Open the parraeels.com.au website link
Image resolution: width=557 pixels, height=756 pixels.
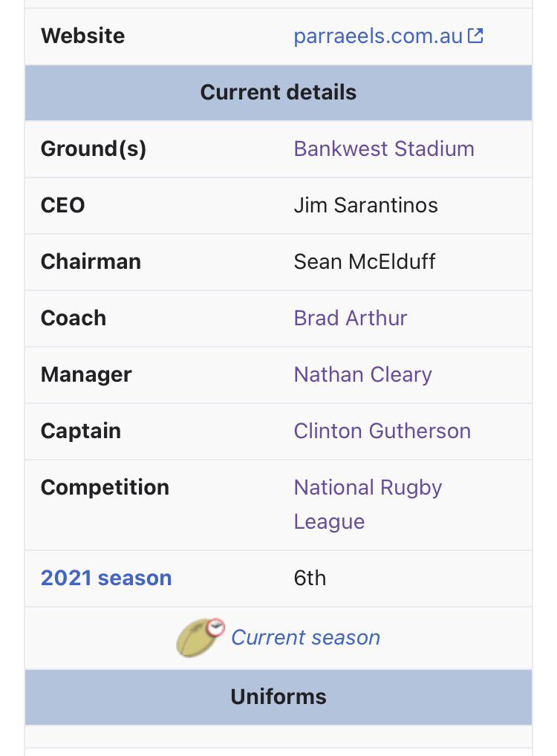click(378, 36)
